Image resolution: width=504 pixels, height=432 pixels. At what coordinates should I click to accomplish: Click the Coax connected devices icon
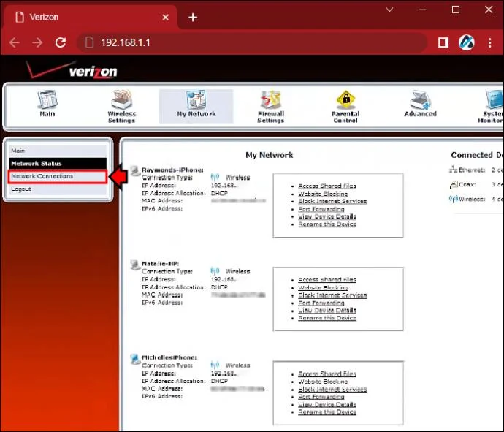pyautogui.click(x=453, y=185)
